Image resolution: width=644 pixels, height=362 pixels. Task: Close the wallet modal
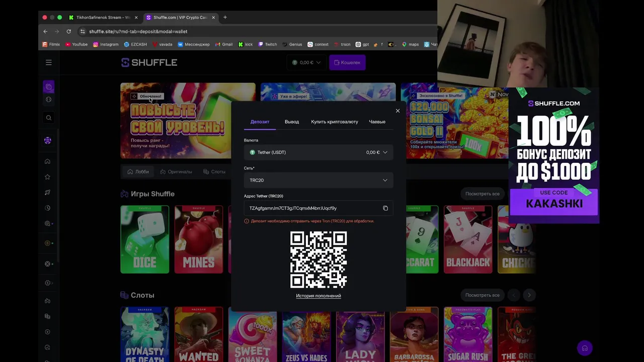397,111
